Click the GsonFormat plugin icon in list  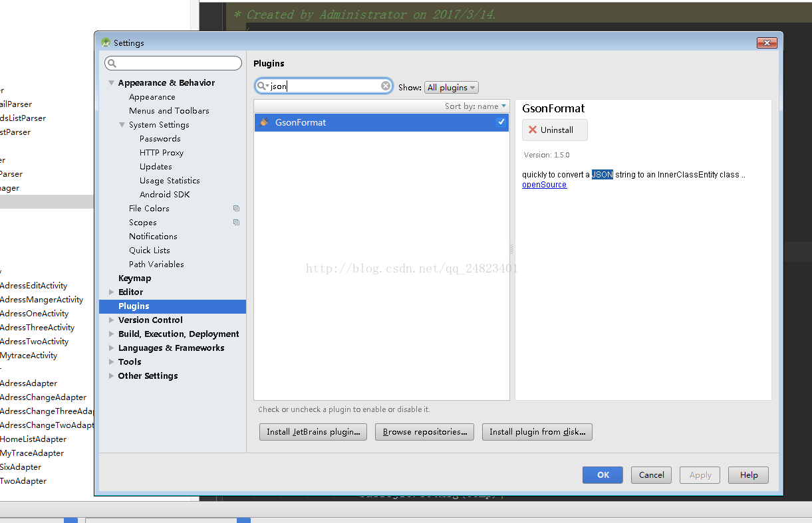(265, 122)
